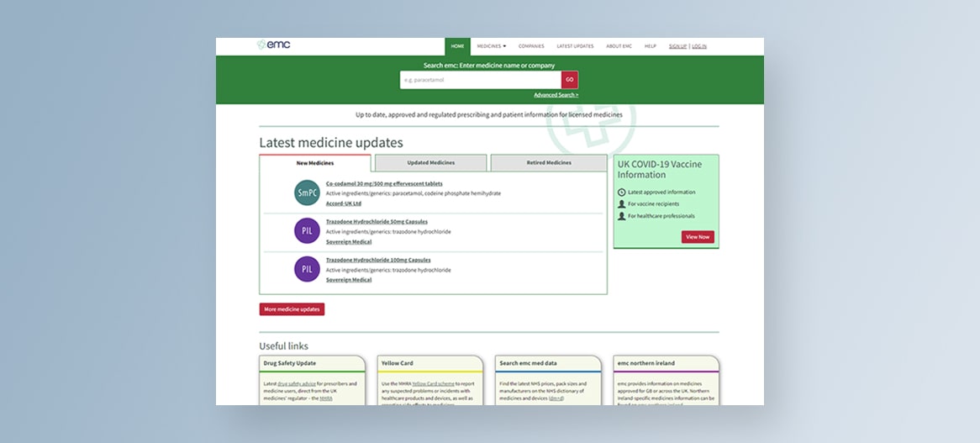Switch to the Retired Medicines tab
980x443 pixels.
(548, 163)
